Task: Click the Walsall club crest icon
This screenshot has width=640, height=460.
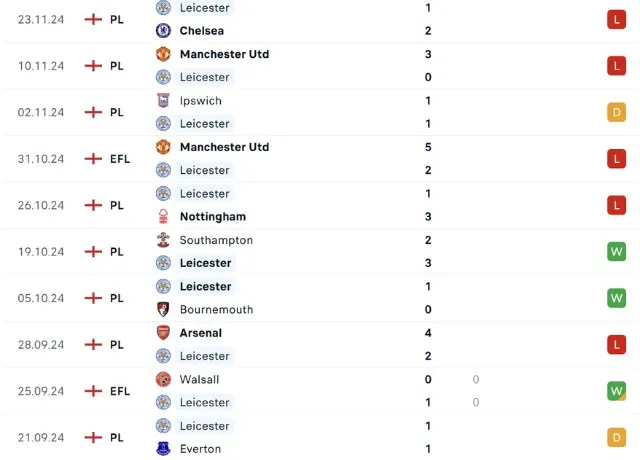Action: point(163,380)
